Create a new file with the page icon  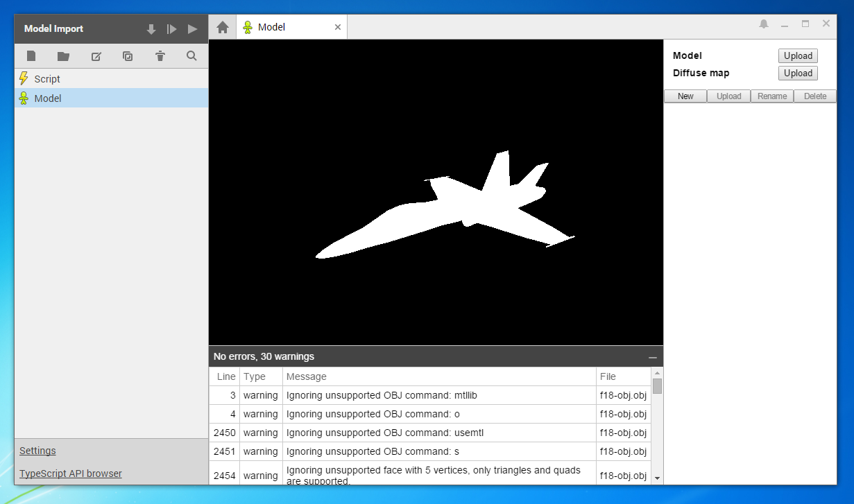tap(31, 56)
